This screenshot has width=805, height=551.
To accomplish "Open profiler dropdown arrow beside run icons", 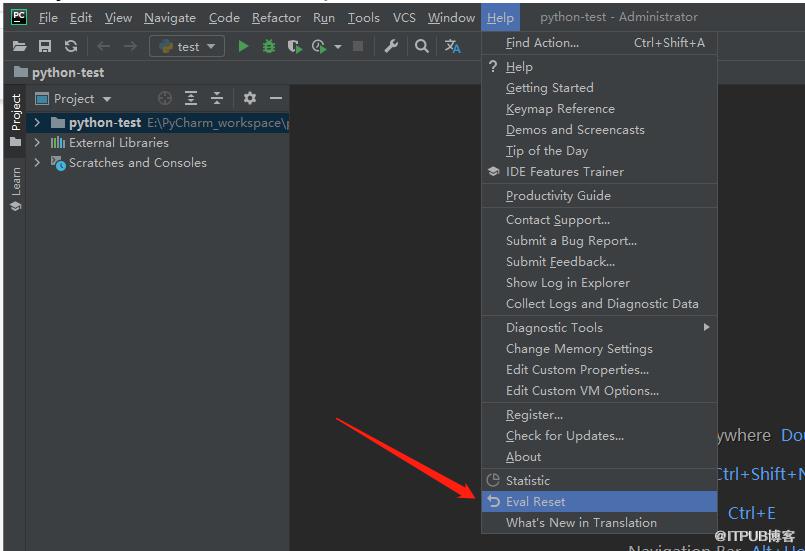I will [x=338, y=47].
